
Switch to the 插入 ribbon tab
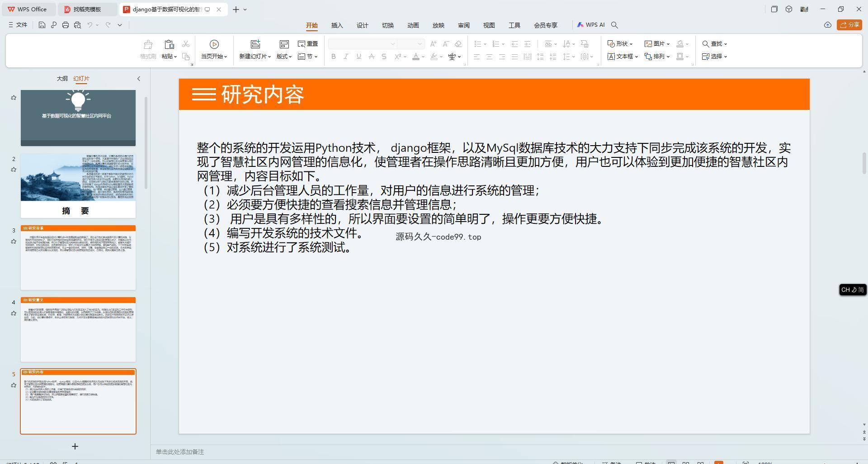[x=337, y=25]
